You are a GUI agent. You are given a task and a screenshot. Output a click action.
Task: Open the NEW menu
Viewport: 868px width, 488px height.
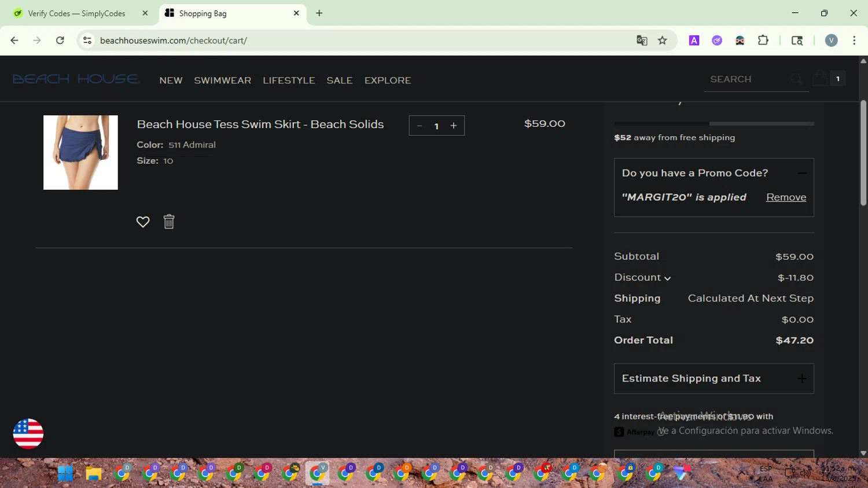[x=171, y=80]
